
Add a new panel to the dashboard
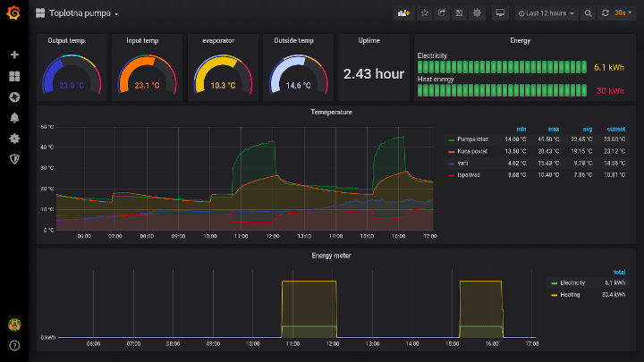coord(403,13)
